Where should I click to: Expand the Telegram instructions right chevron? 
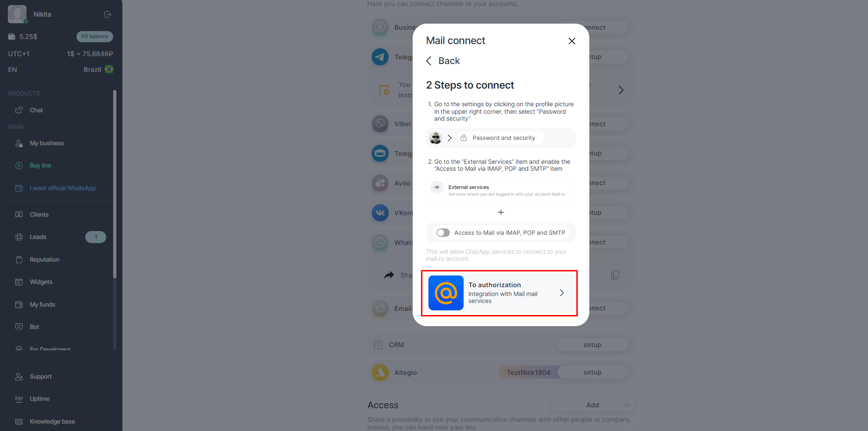point(621,90)
